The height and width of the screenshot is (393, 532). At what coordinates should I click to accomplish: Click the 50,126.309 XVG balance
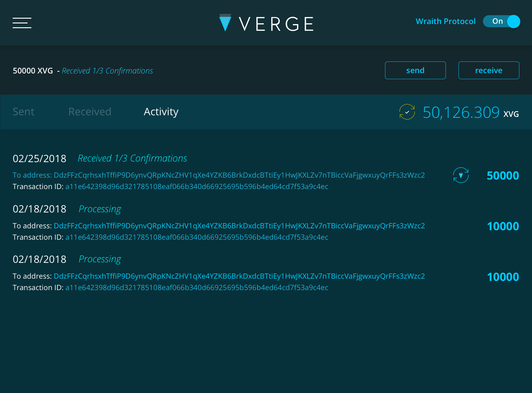471,112
